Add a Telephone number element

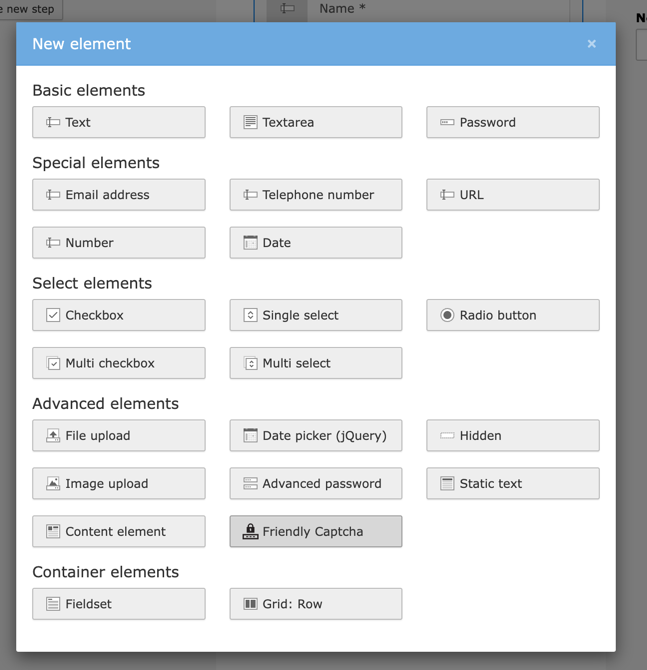coord(315,195)
